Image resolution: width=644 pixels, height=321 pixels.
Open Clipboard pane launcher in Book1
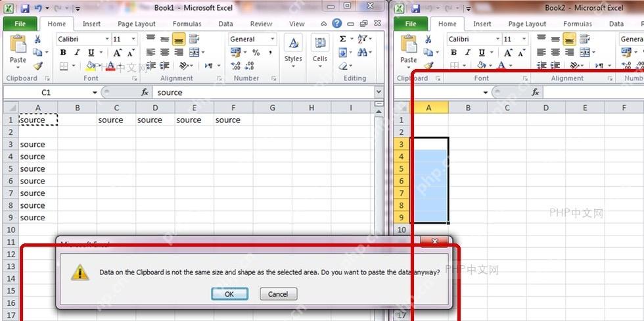[x=47, y=78]
